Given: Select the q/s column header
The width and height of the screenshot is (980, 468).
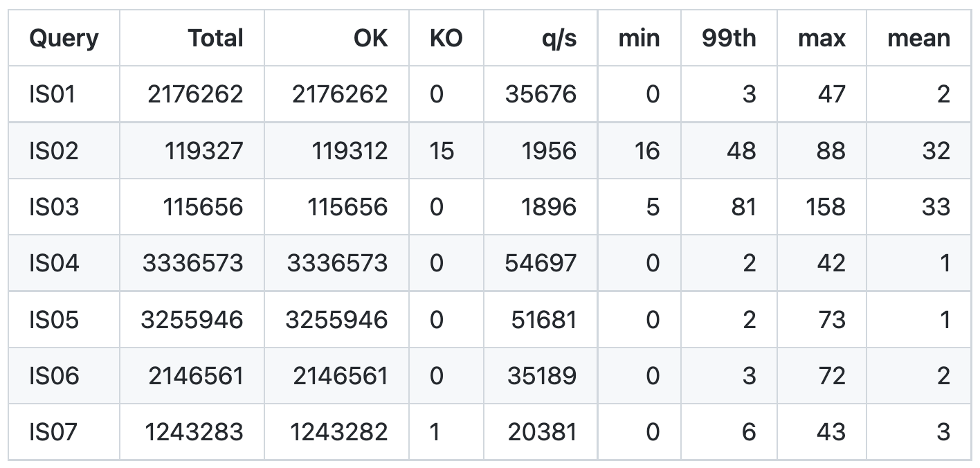Looking at the screenshot, I should click(559, 38).
